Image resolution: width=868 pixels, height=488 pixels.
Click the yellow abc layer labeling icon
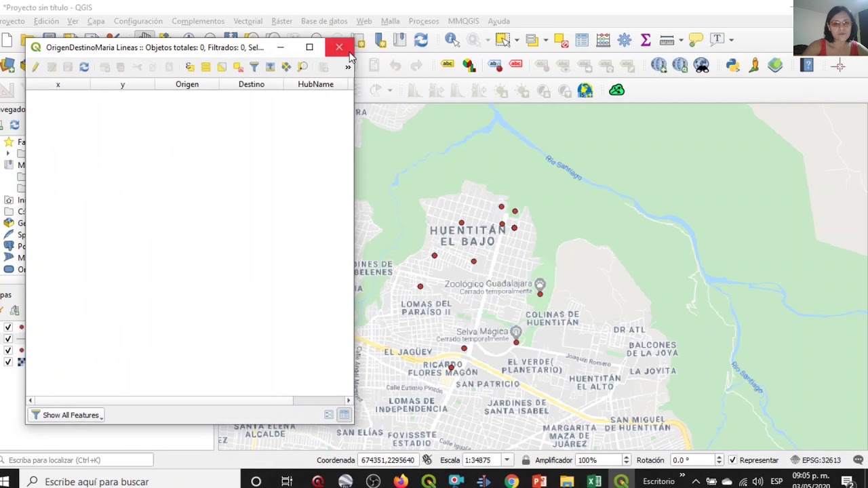point(448,64)
